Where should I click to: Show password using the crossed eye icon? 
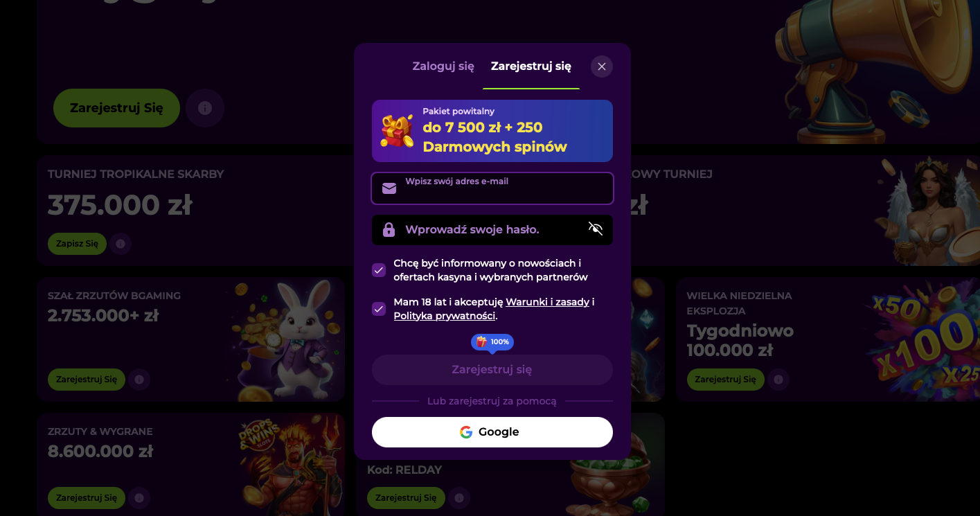[596, 229]
